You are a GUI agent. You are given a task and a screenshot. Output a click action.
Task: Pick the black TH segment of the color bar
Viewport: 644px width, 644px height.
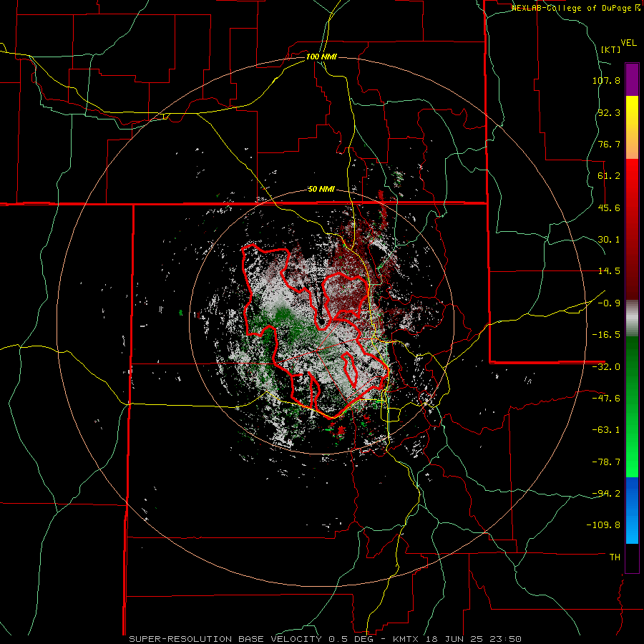click(632, 558)
